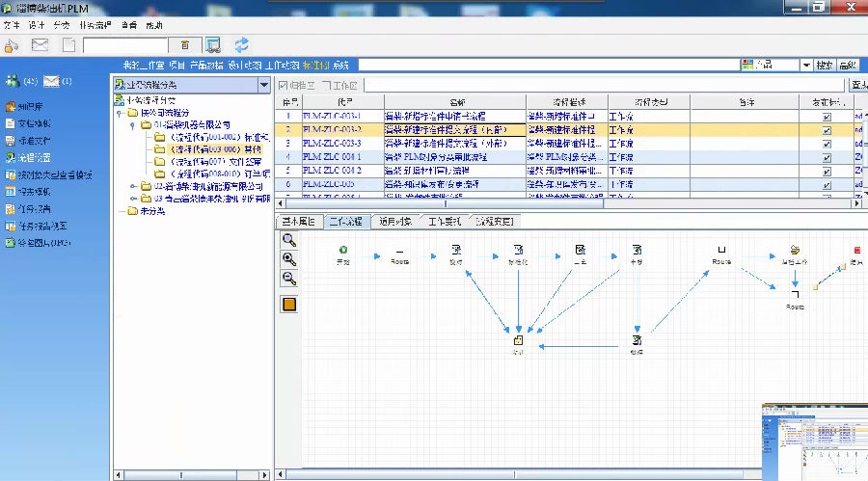Click the envelope mail icon in the top toolbar
The height and width of the screenshot is (481, 868).
[40, 44]
